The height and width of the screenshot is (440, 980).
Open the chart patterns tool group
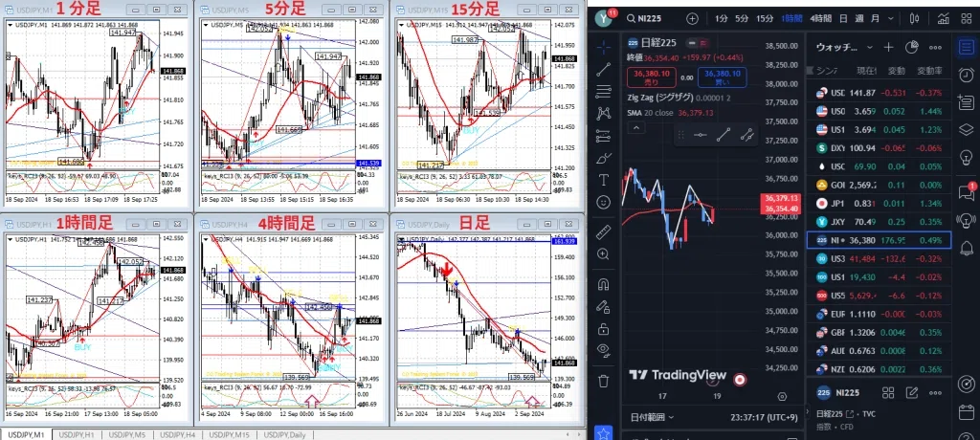pyautogui.click(x=604, y=113)
